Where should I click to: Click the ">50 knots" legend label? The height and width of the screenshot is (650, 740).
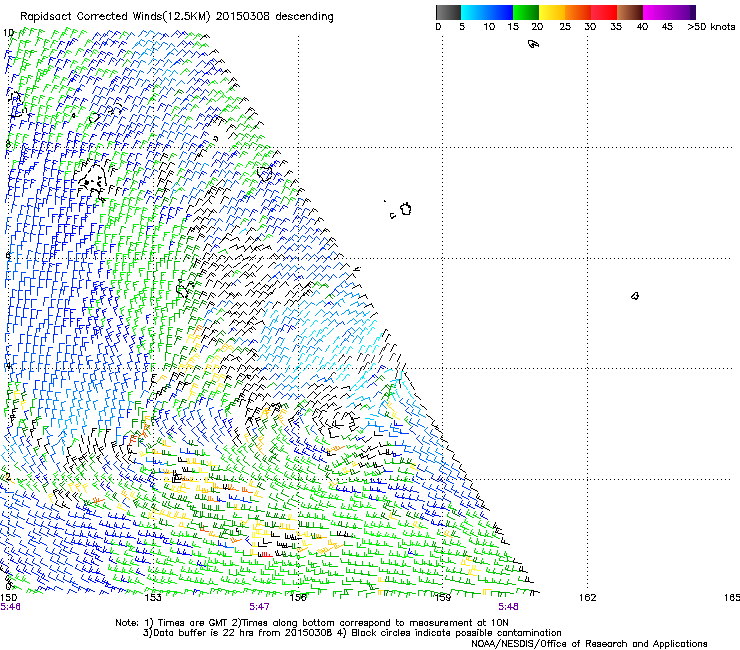tap(711, 27)
